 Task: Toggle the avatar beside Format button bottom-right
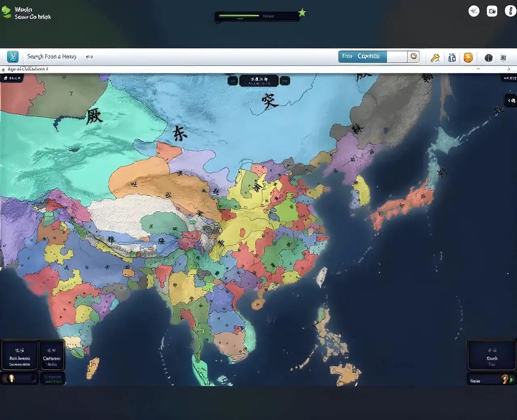click(504, 380)
